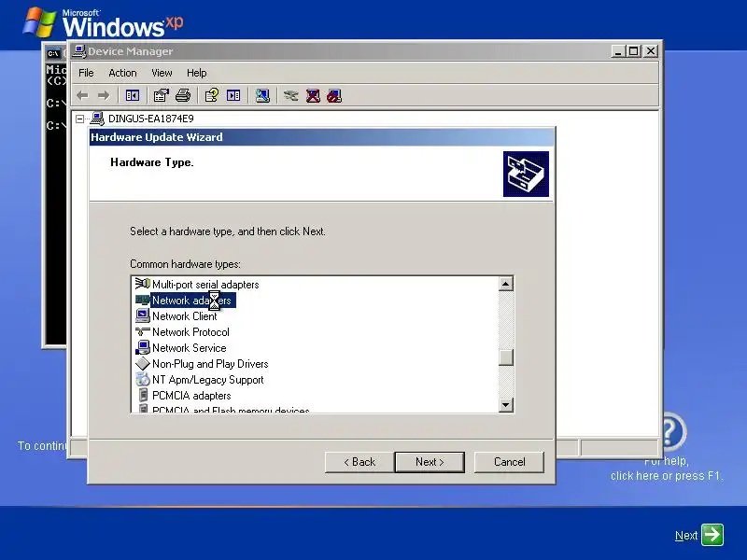Click the Network adapters card icon

(142, 300)
